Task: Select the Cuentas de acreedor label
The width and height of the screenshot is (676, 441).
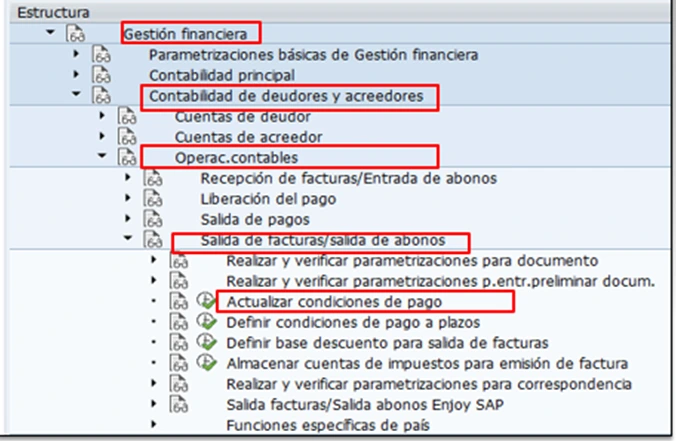Action: pos(248,137)
